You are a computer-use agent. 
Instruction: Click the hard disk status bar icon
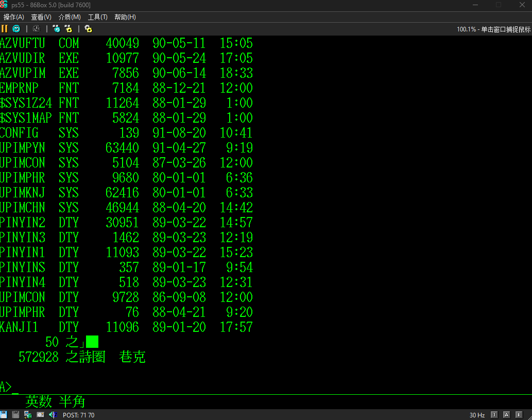point(16,415)
